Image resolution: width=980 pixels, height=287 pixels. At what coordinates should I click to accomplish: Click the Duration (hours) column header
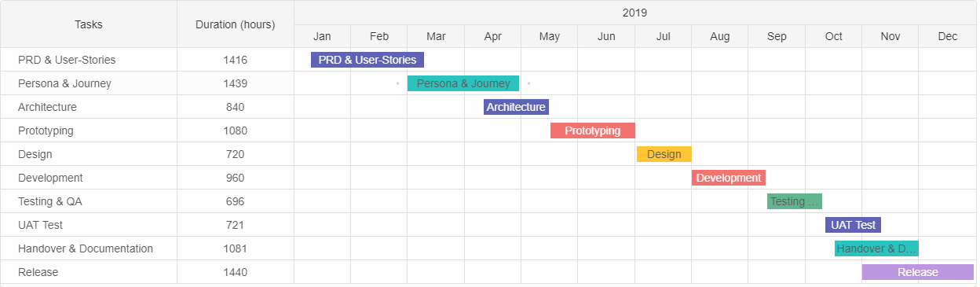point(236,24)
